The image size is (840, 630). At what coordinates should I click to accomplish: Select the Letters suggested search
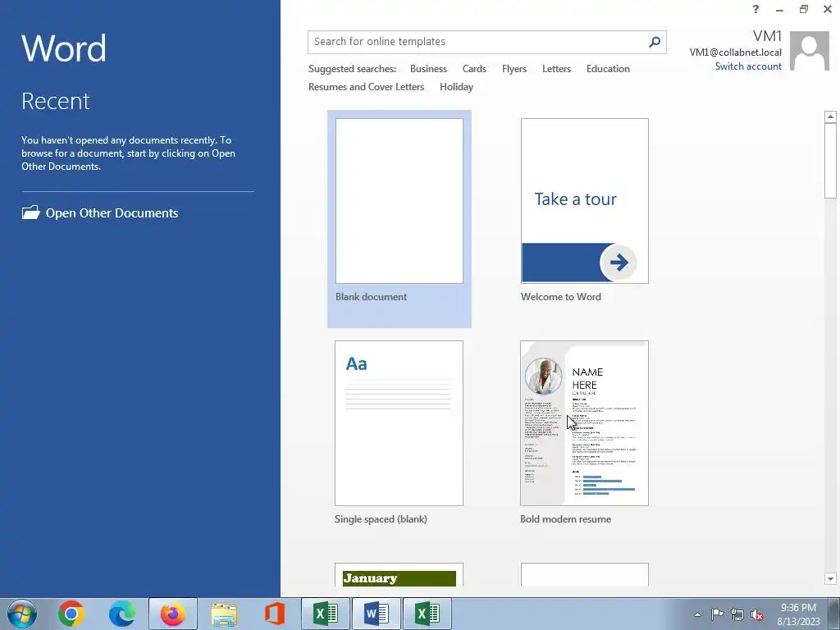[x=556, y=69]
